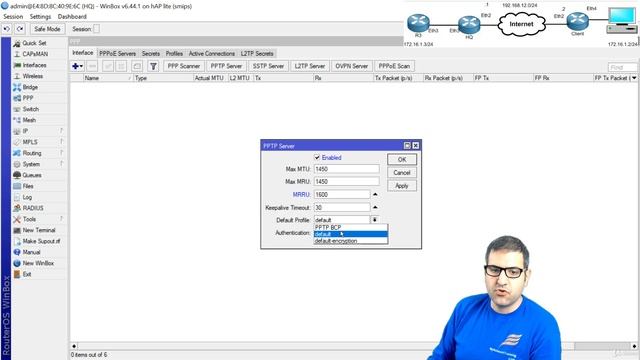Toggle the Enabled checkbox in PPTP Server
The height and width of the screenshot is (360, 640).
click(x=317, y=158)
